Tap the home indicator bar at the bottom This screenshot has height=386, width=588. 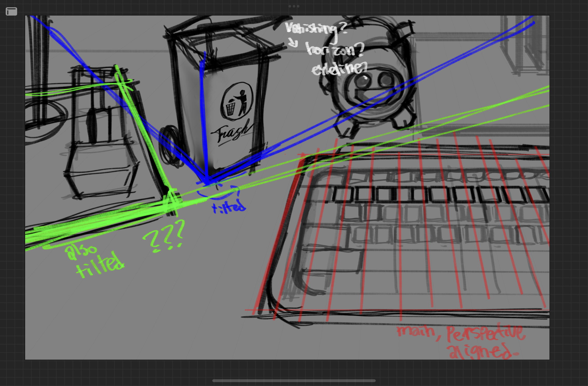[294, 381]
